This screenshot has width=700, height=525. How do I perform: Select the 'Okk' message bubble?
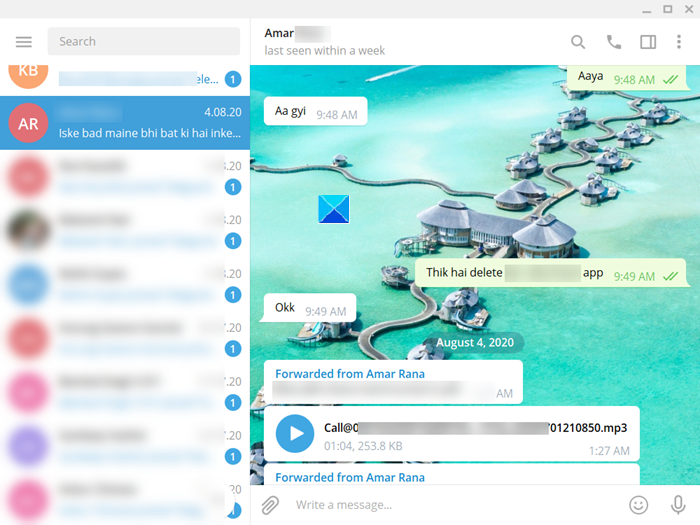[310, 308]
